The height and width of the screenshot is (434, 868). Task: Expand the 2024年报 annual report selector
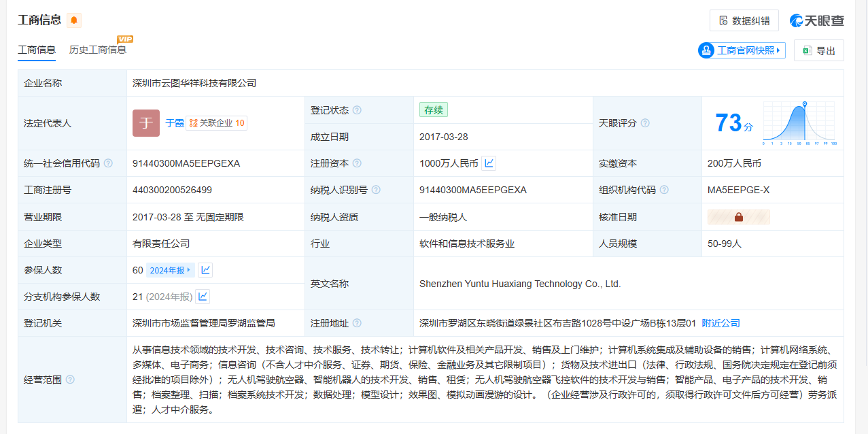point(171,270)
